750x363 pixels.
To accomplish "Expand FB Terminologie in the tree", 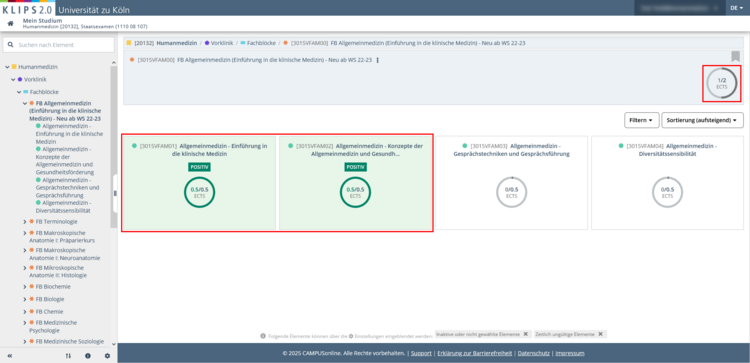I will [25, 221].
